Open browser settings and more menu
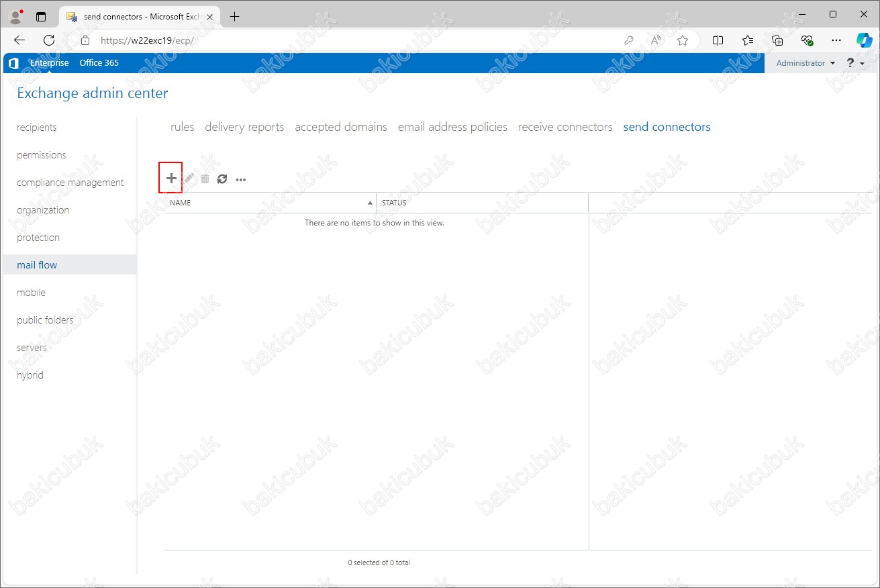The image size is (880, 588). 836,40
